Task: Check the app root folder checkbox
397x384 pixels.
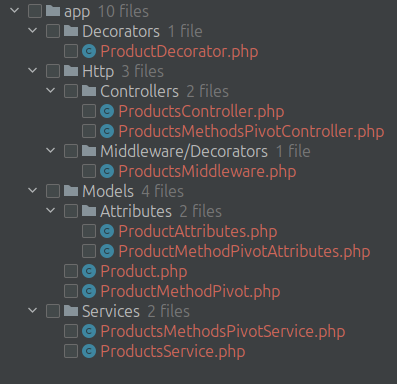Action: [x=35, y=11]
